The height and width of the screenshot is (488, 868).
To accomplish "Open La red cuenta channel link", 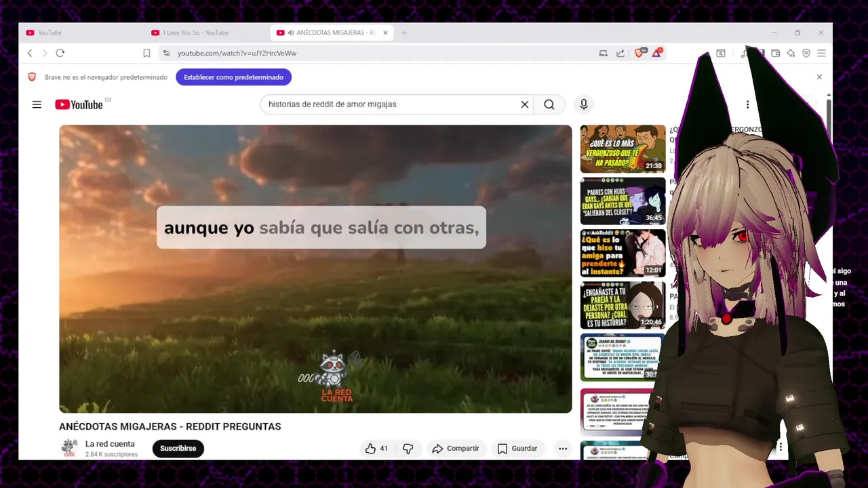I will point(110,444).
